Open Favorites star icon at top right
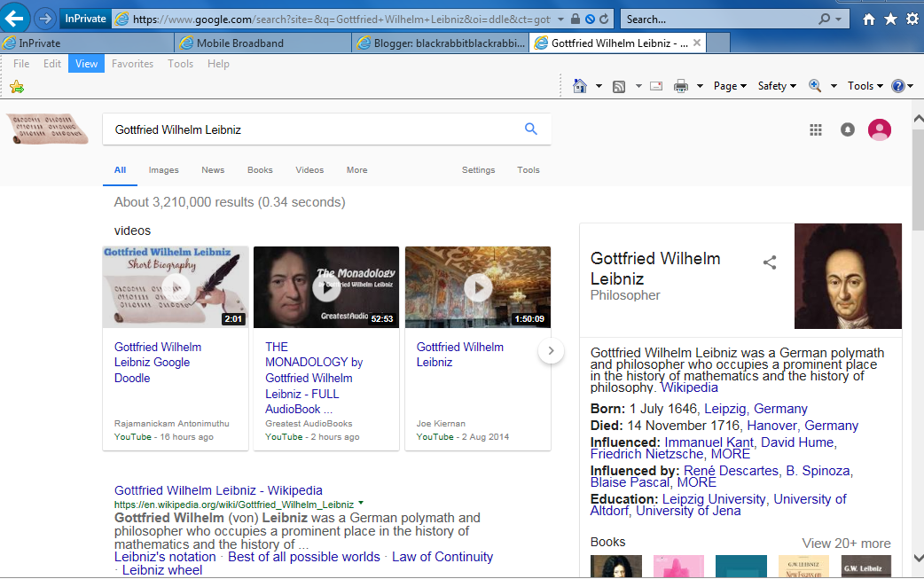 point(890,19)
